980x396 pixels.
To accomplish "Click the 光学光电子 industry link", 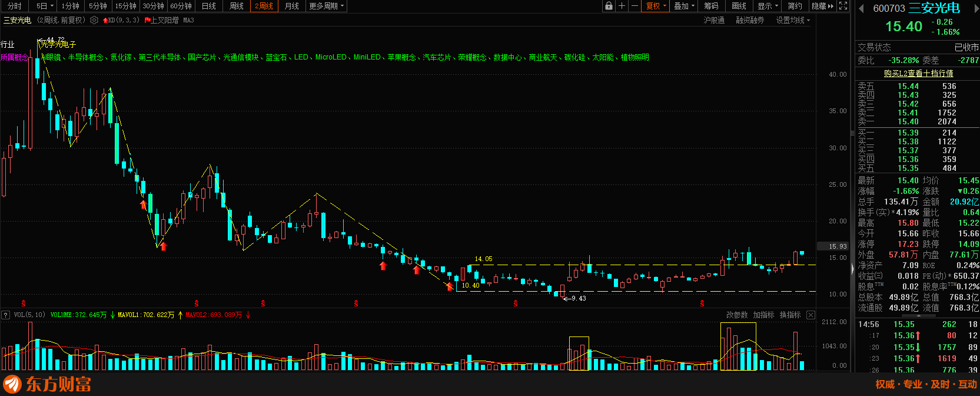I will click(58, 45).
